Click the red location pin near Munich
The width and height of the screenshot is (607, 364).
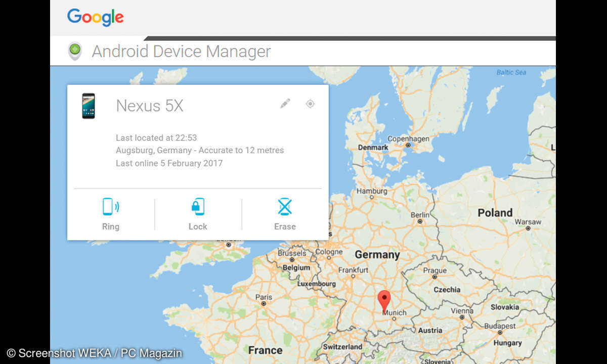(x=384, y=301)
